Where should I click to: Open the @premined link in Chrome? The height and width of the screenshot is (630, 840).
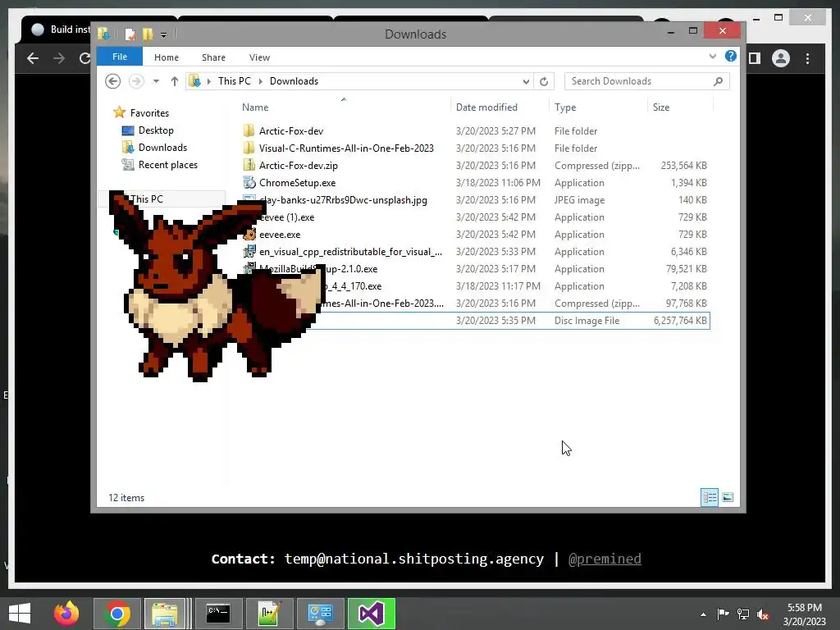[605, 559]
